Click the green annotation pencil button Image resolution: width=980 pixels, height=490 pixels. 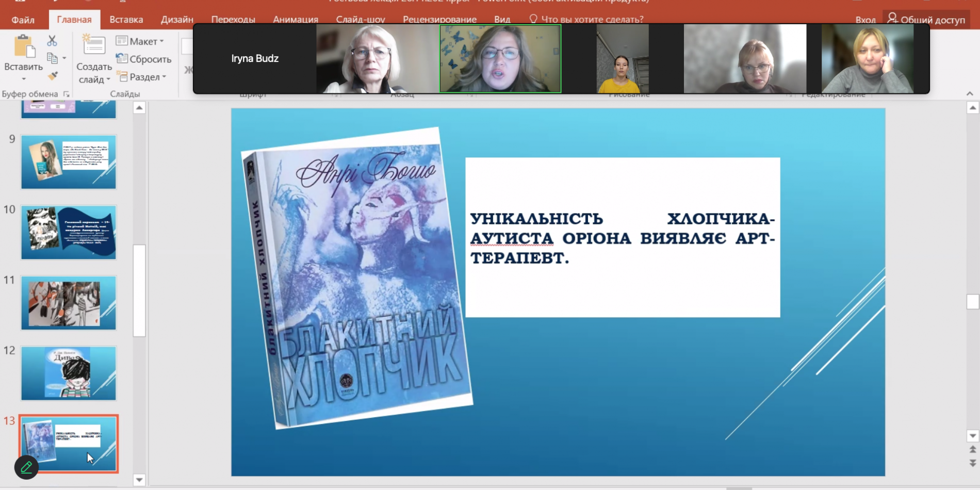(x=26, y=467)
